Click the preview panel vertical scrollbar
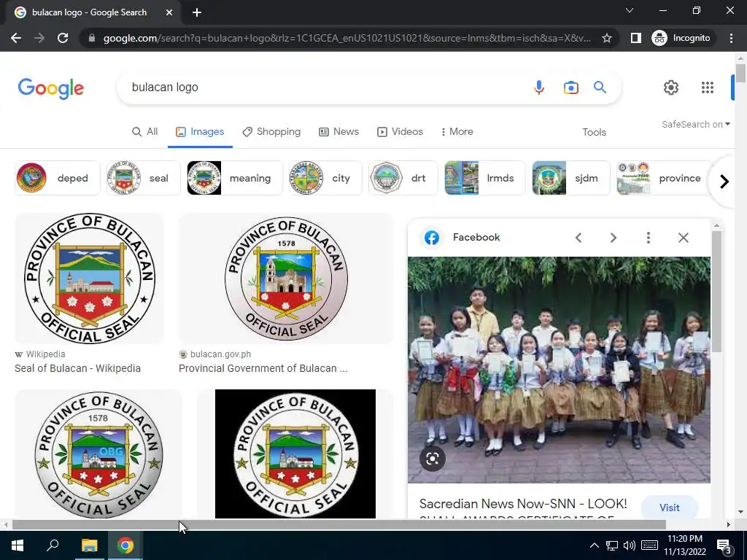The height and width of the screenshot is (560, 747). coord(716,292)
